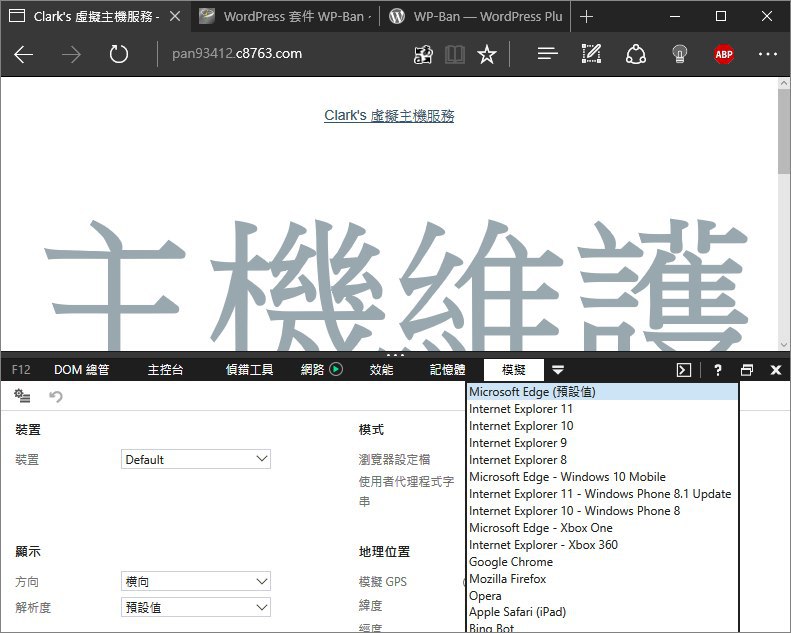
Task: Add page to favorites with star icon
Action: point(487,54)
